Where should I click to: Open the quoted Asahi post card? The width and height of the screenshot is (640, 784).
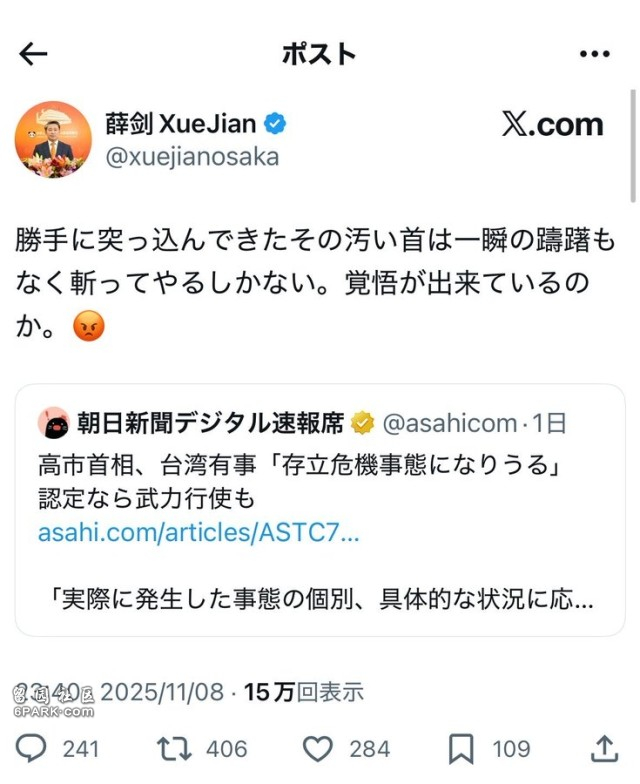320,510
